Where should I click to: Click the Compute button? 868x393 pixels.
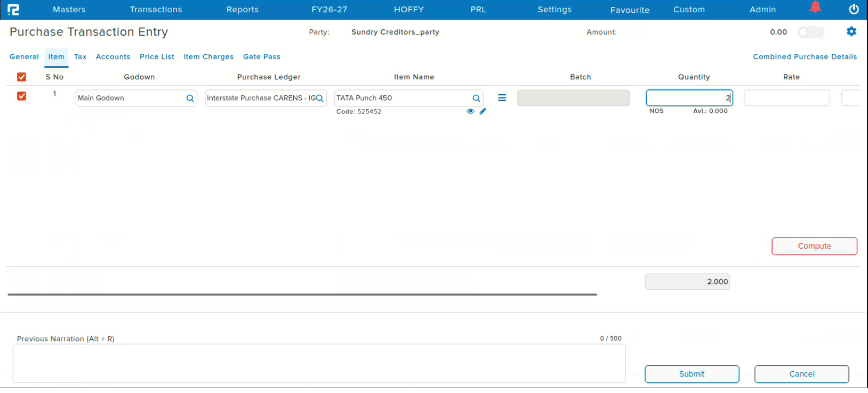click(x=815, y=246)
